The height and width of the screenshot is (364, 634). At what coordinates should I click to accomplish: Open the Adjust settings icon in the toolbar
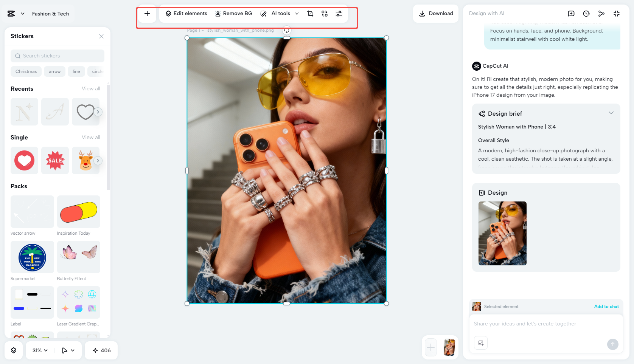coord(339,14)
